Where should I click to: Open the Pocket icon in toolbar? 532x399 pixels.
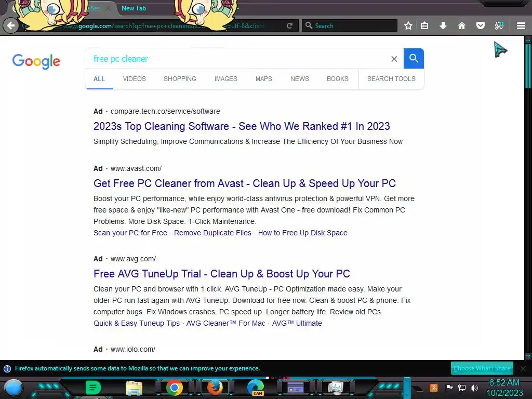point(481,25)
